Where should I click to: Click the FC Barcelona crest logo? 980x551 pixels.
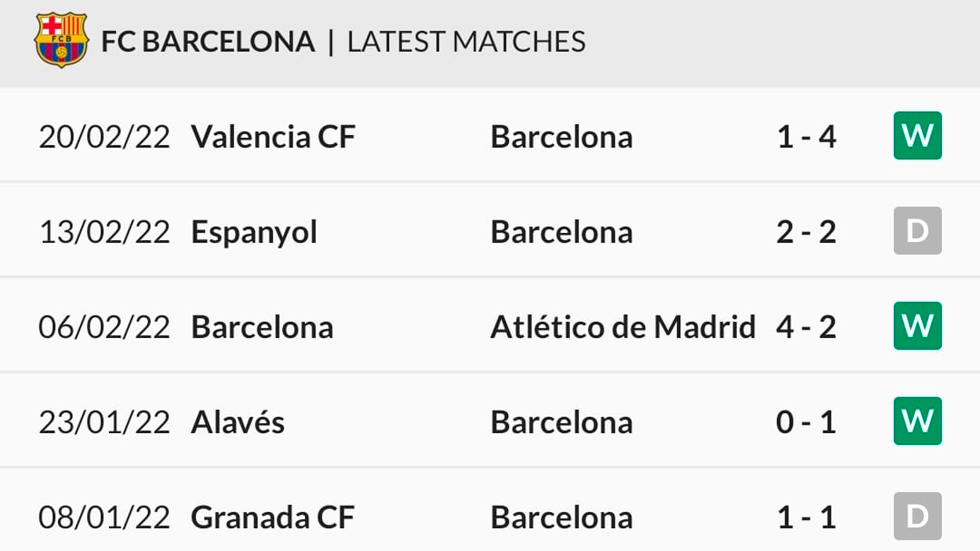pos(61,40)
